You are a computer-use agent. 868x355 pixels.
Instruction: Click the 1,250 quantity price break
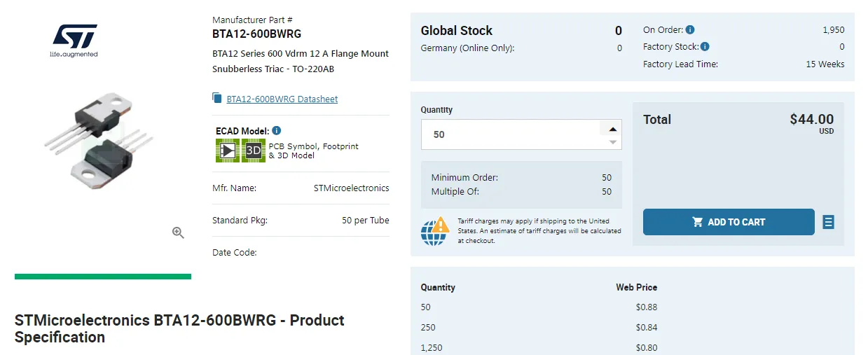click(432, 347)
